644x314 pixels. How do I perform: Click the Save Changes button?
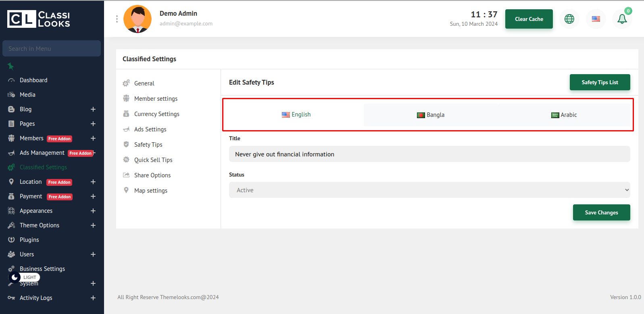coord(601,212)
